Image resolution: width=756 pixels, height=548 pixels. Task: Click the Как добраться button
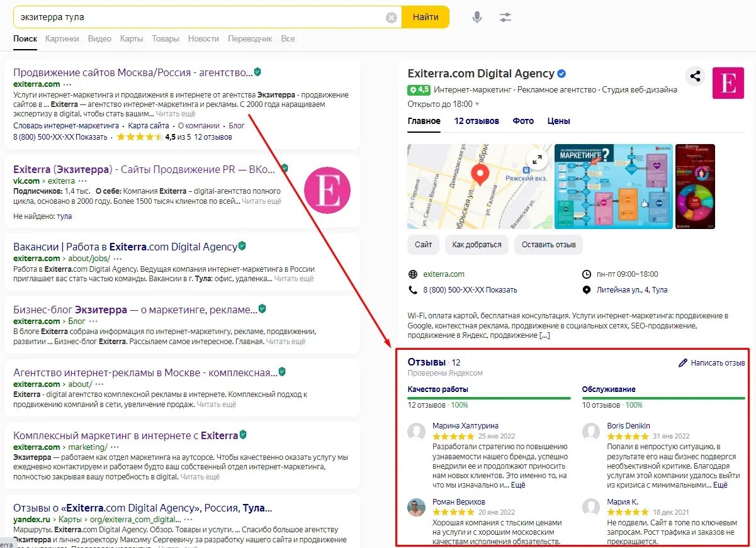477,245
